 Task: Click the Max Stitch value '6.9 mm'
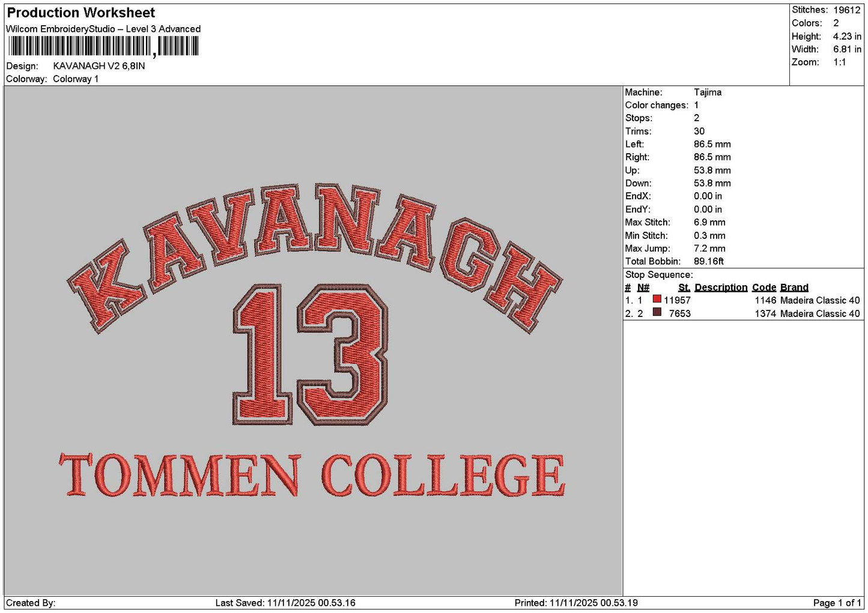click(709, 223)
